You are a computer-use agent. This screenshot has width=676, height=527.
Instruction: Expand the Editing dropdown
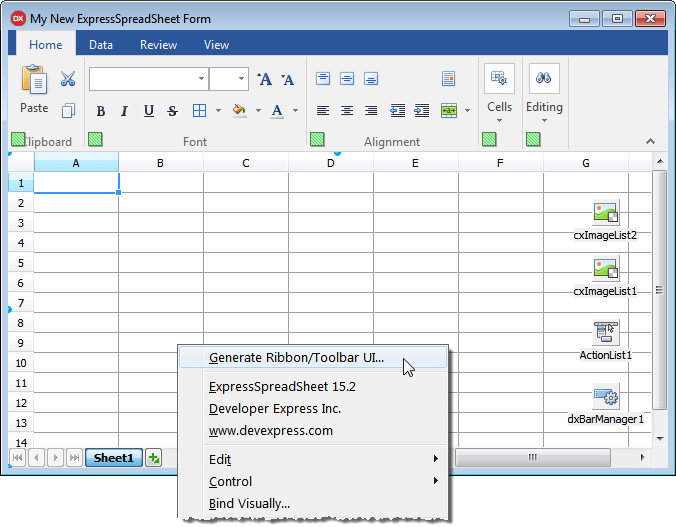coord(544,118)
